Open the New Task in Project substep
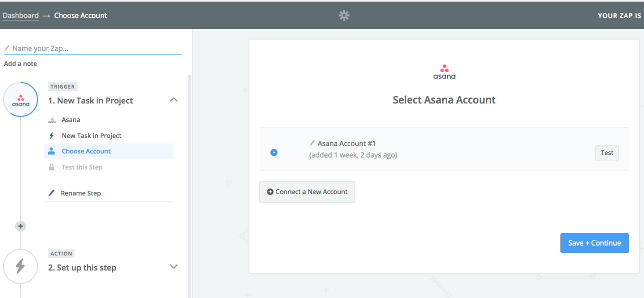This screenshot has width=644, height=298. 92,135
